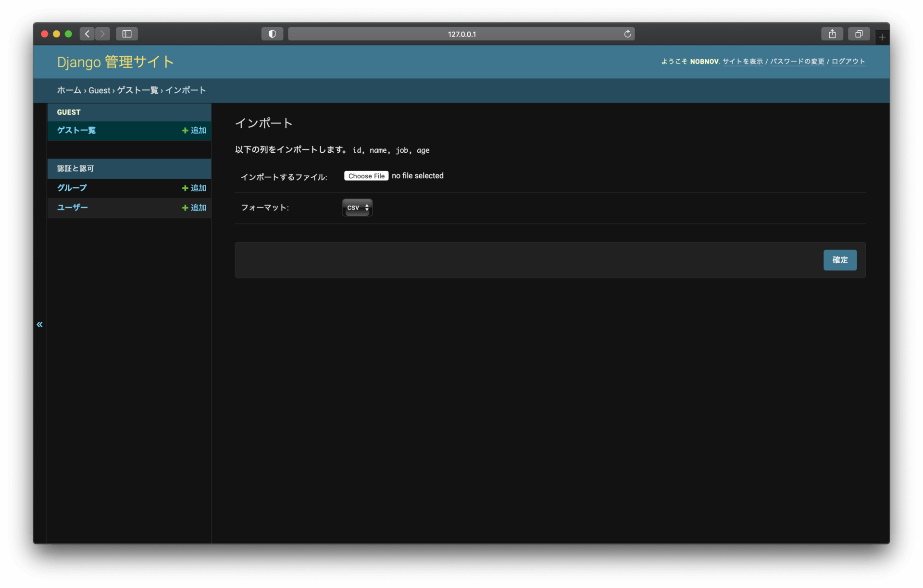Click the 確定 confirmation button
This screenshot has height=588, width=923.
pyautogui.click(x=840, y=260)
